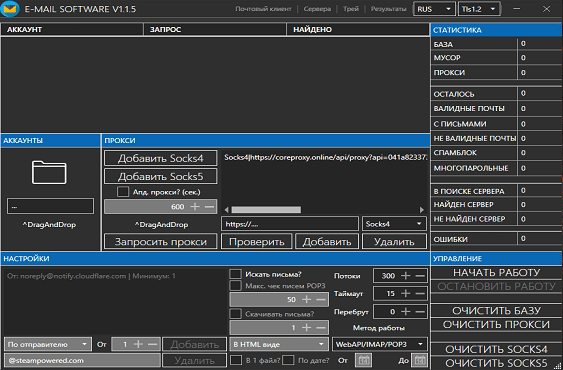Viewport: 563px width, 370px height.
Task: Select 'От: noreply@notify.cloudflare.com' filter entry
Action: tap(92, 276)
